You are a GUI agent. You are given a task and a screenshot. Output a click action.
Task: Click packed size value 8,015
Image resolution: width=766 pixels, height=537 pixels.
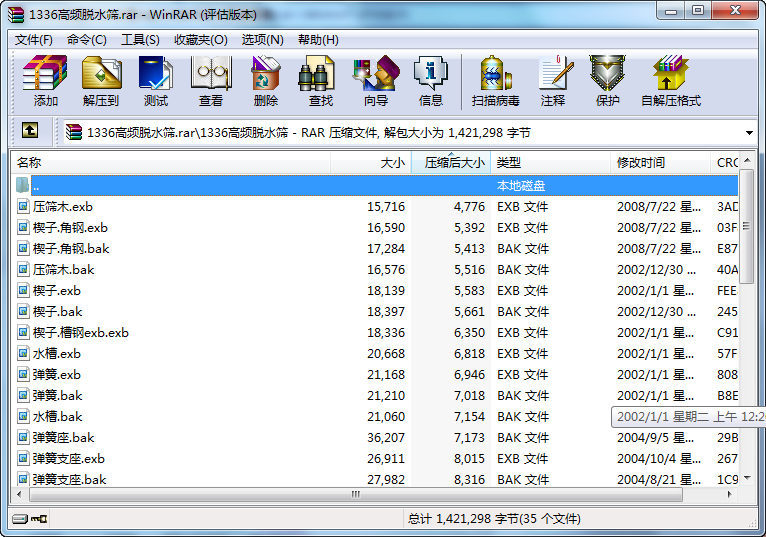point(469,458)
